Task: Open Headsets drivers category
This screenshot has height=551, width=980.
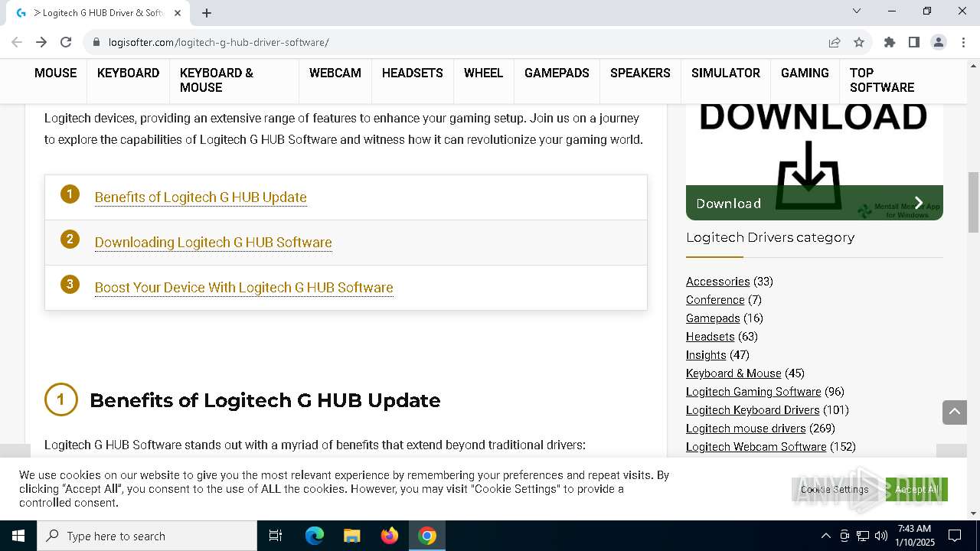Action: tap(710, 337)
